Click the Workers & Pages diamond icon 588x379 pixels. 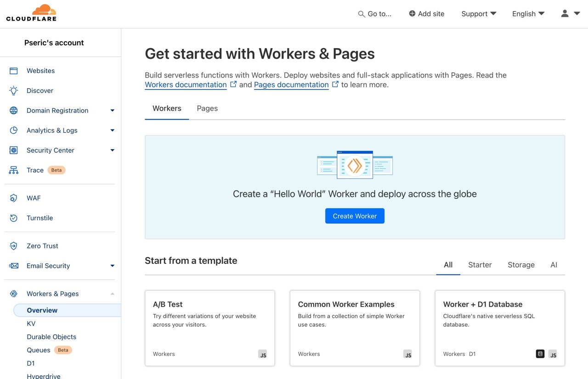(x=14, y=294)
